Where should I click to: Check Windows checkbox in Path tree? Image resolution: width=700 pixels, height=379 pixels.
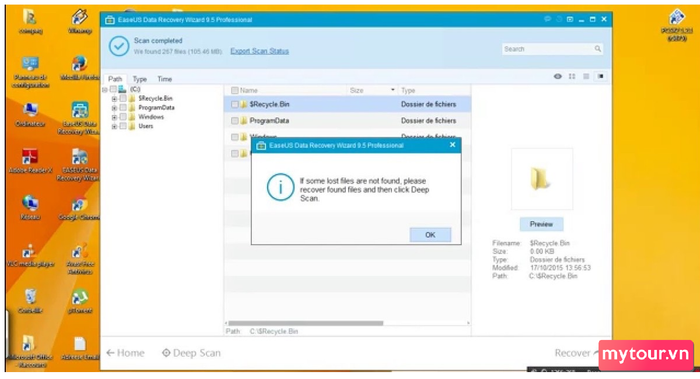click(x=123, y=117)
